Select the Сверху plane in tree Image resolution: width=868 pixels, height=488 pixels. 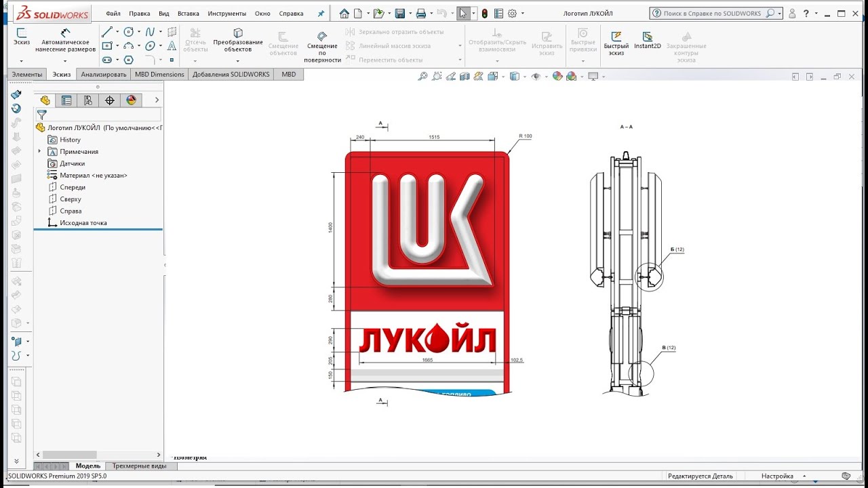click(x=71, y=199)
